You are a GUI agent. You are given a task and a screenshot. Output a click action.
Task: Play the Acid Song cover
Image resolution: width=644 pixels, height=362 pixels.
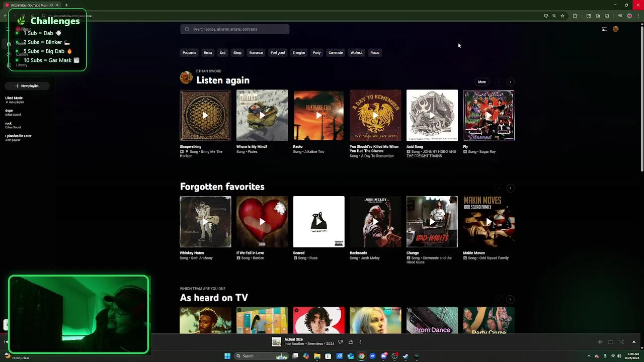tap(432, 116)
